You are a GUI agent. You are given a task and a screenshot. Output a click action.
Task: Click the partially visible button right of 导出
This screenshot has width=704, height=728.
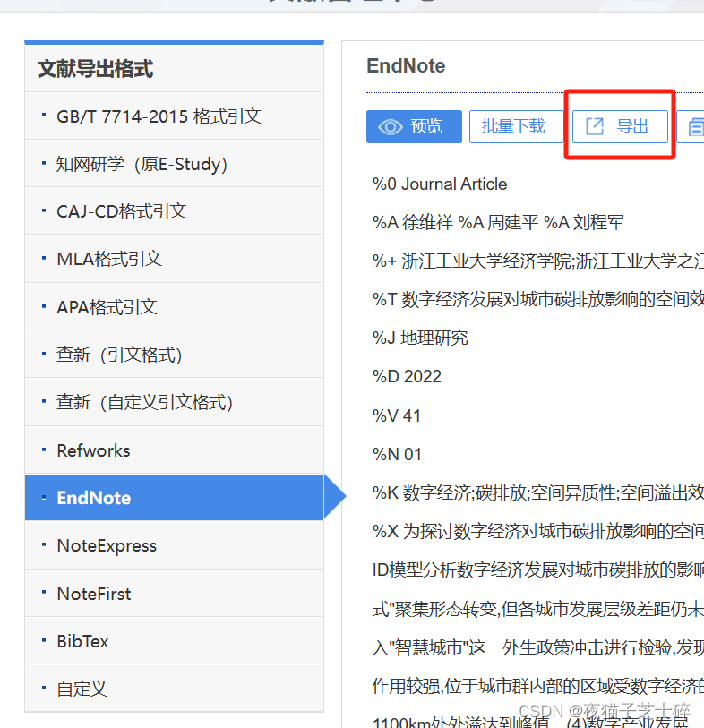(x=691, y=127)
